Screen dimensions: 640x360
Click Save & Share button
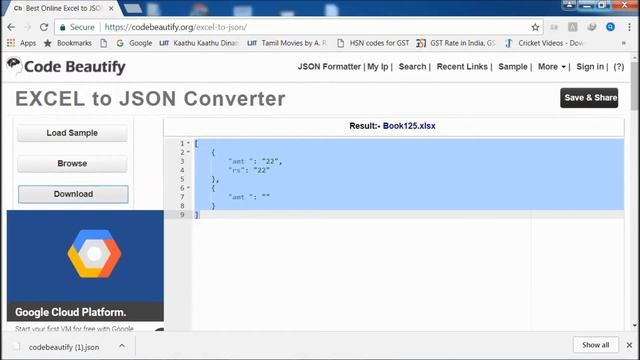[589, 98]
